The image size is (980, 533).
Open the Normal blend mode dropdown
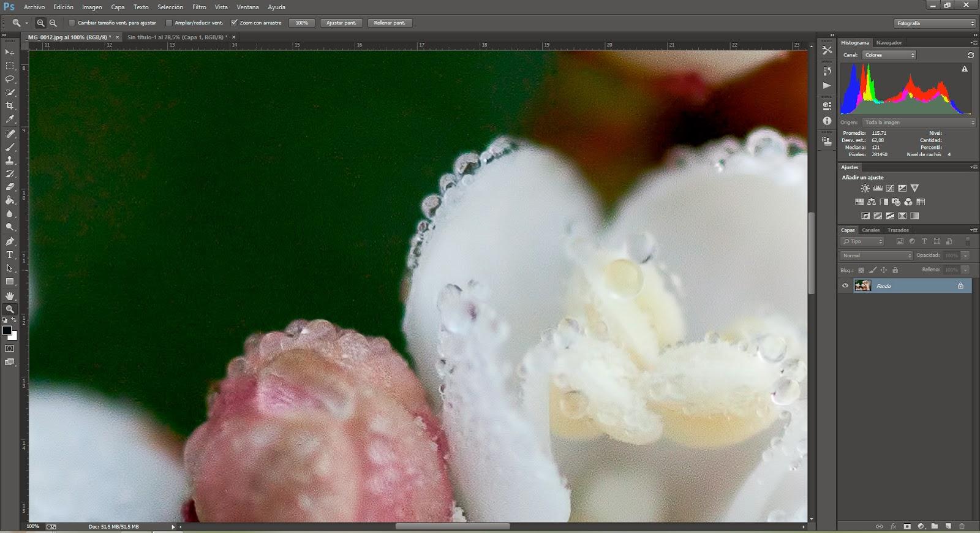point(876,255)
